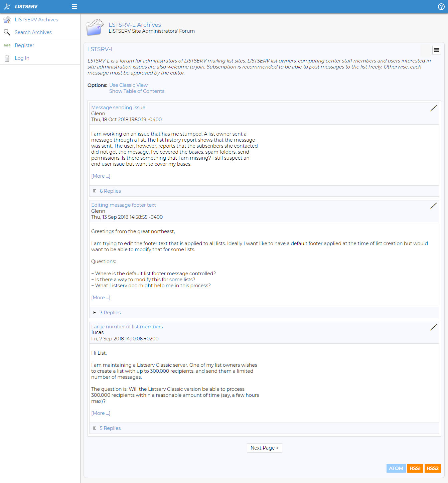Click the LISTSERV logo icon in header

click(x=7, y=6)
